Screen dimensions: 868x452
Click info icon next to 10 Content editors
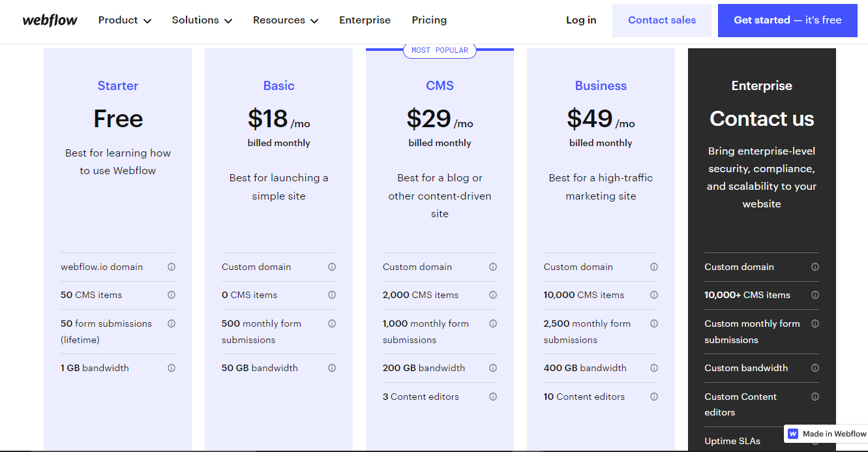click(654, 397)
